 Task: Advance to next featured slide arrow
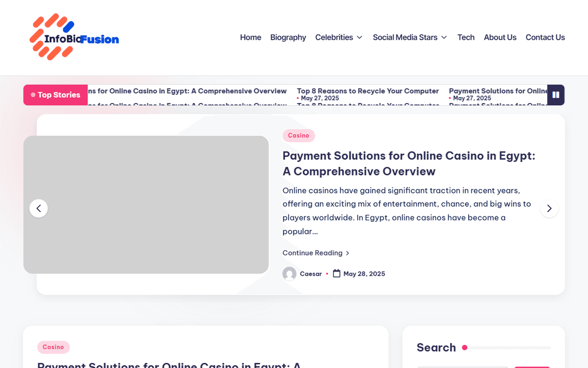(549, 208)
